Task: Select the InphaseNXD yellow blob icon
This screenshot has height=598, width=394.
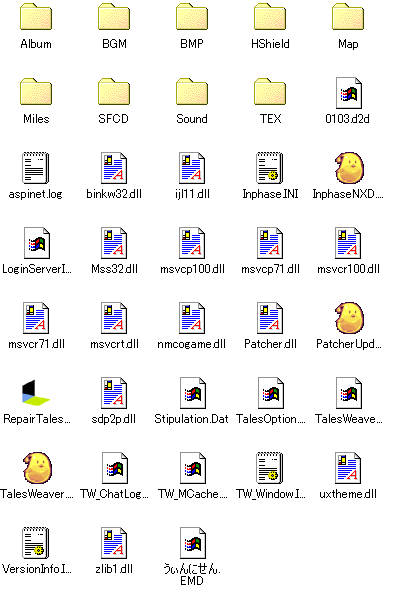Action: 349,168
